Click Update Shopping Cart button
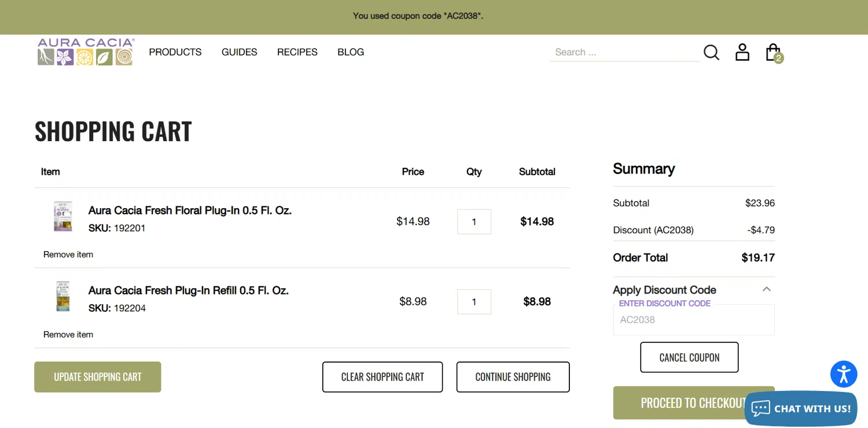Image resolution: width=868 pixels, height=428 pixels. 98,377
